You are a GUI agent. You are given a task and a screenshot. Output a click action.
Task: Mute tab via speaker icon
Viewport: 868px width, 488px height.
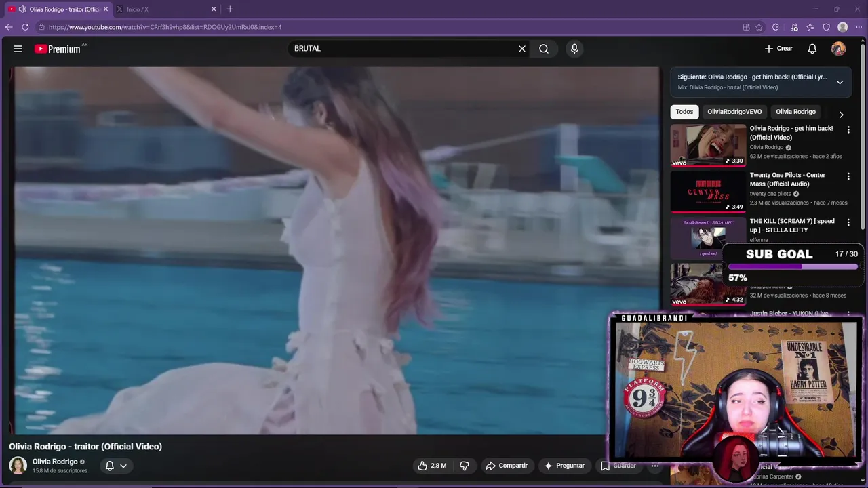point(22,9)
